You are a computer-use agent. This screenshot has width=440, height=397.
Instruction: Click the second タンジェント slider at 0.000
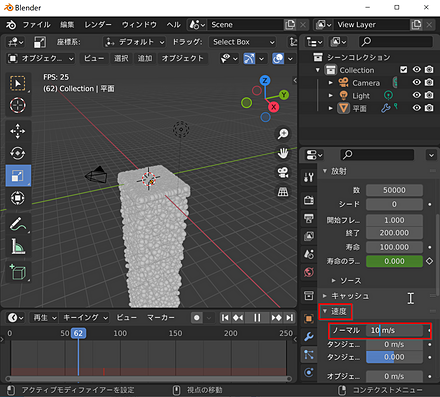pos(394,357)
